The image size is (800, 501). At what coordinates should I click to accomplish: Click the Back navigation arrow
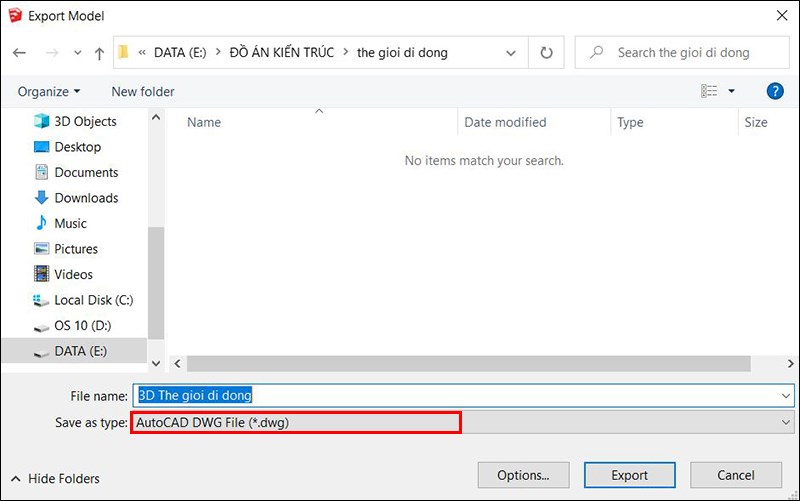pyautogui.click(x=19, y=53)
